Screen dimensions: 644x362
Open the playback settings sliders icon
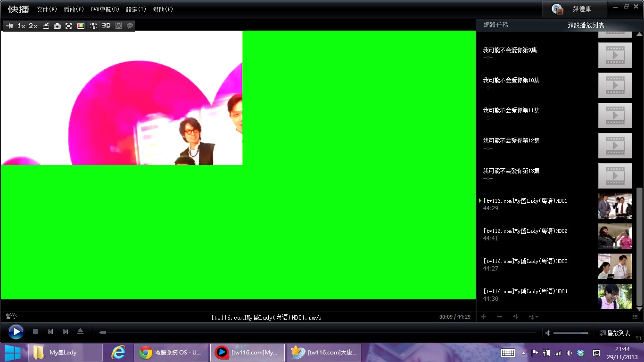[x=93, y=26]
